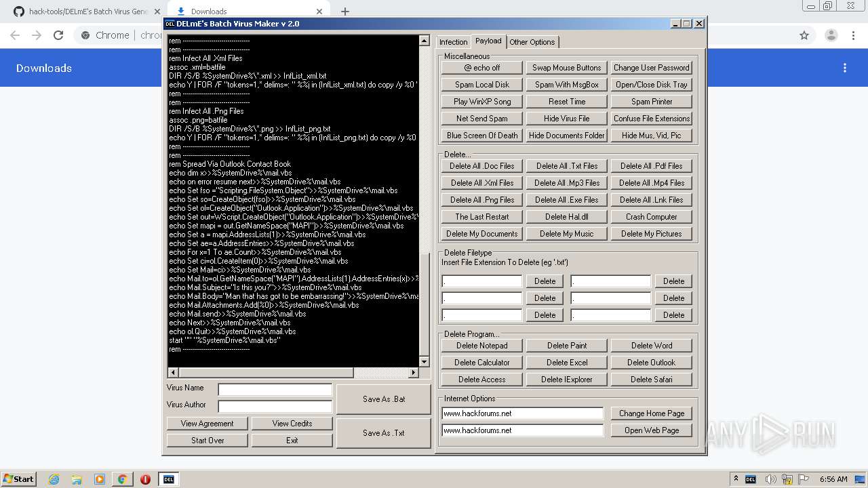Screen dimensions: 868x488
Task: Open a new Chrome tab with plus
Action: 345,12
